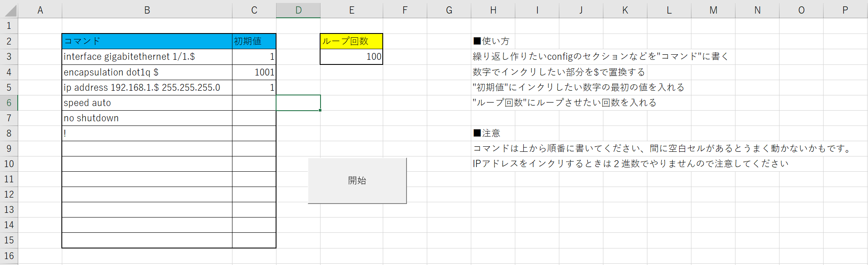868x265 pixels.
Task: Select the initial value 1001 cell
Action: [254, 72]
